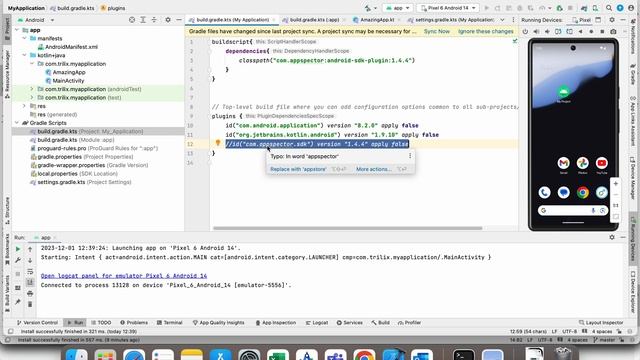Click Collapse All icon in Project panel
The image size is (640, 360).
pos(154,20)
